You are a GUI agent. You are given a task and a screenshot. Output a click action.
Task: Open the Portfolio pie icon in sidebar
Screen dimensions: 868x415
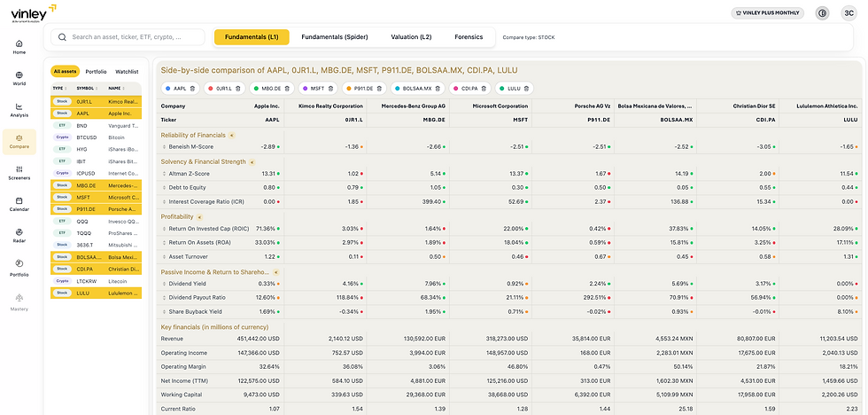click(19, 262)
